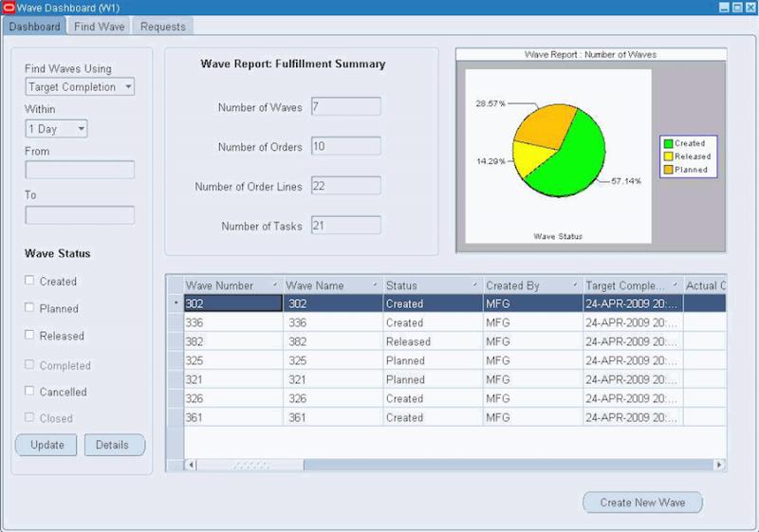Click the Number of Waves field
759x532 pixels.
[346, 106]
